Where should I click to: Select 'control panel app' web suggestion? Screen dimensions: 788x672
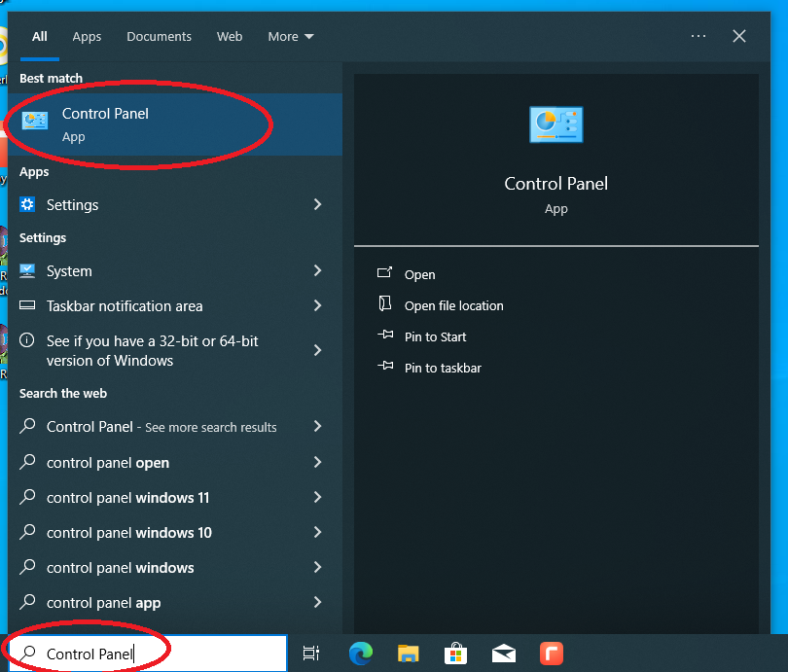pos(103,603)
